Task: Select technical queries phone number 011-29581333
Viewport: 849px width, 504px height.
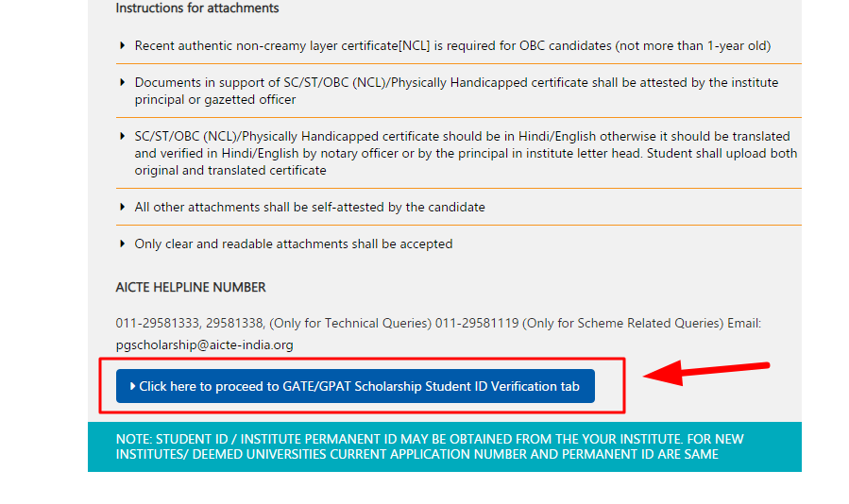Action: point(158,323)
